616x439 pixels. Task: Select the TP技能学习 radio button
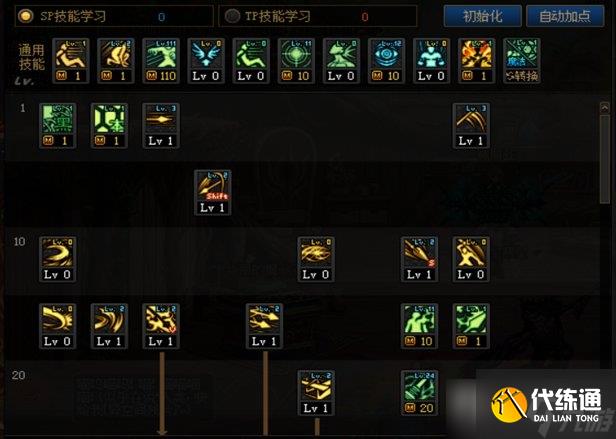(232, 16)
